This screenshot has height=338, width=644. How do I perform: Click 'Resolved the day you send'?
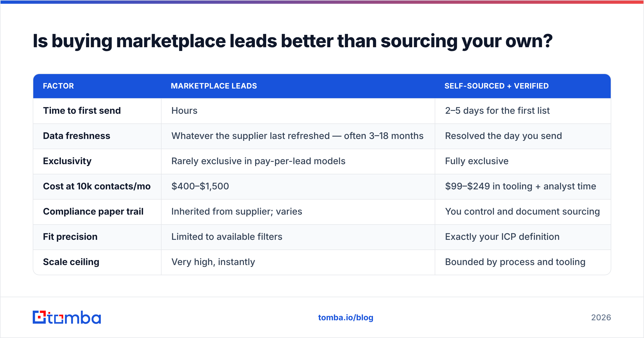(503, 136)
